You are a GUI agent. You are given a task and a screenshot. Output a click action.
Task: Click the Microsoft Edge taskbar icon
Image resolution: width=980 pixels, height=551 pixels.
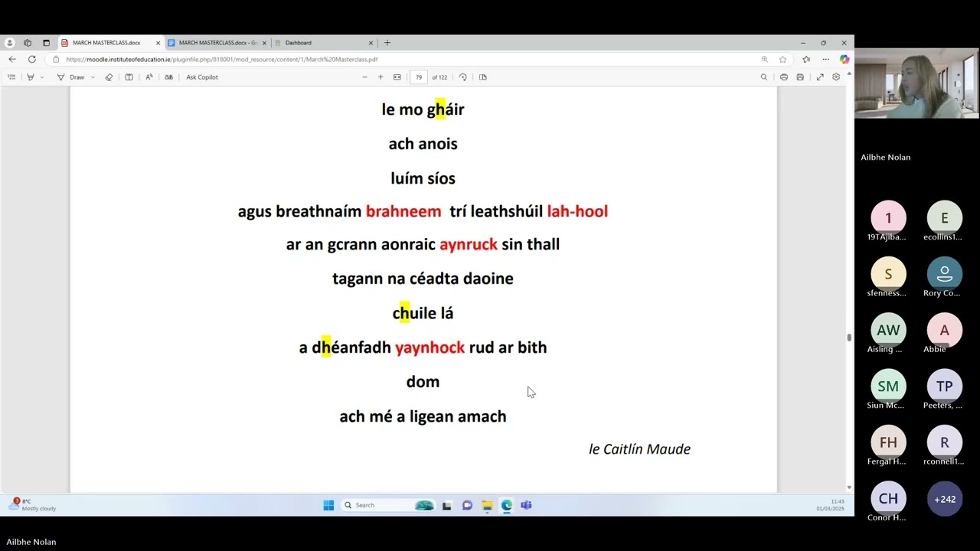click(506, 505)
